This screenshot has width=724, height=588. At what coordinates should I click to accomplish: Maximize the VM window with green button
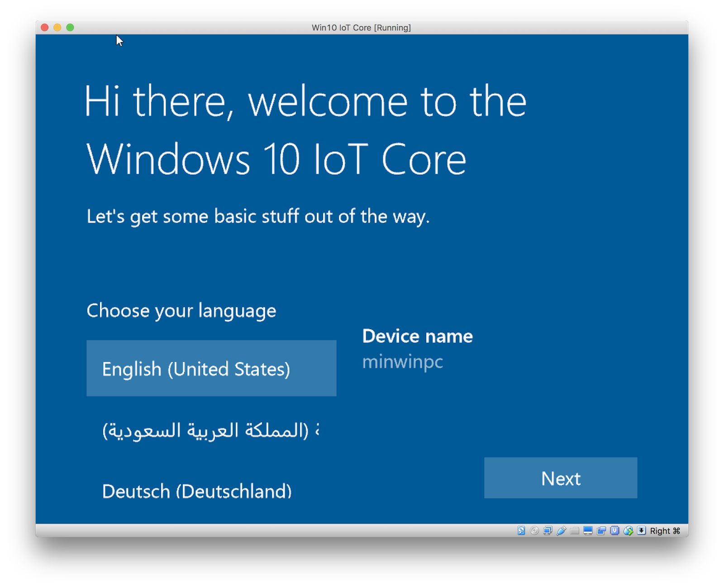point(70,27)
